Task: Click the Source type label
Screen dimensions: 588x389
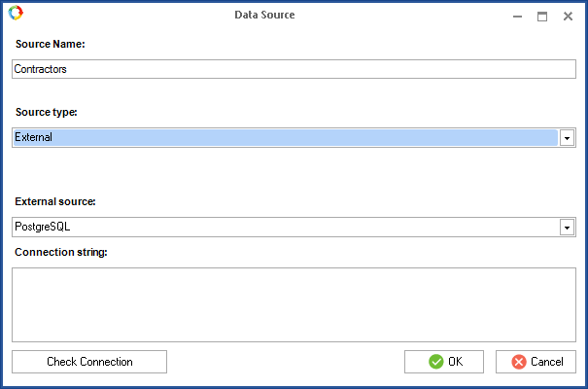Action: pyautogui.click(x=46, y=112)
